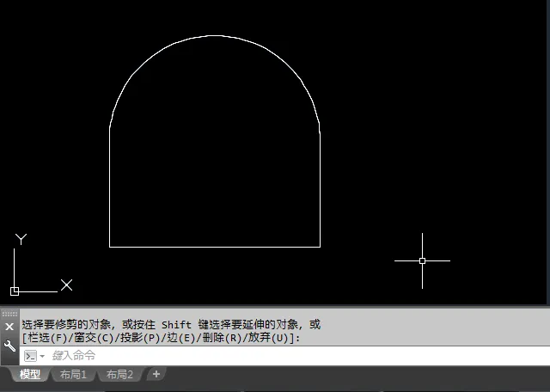Click the UCS icon origin square
Viewport: 550px width, 392px height.
(x=15, y=291)
